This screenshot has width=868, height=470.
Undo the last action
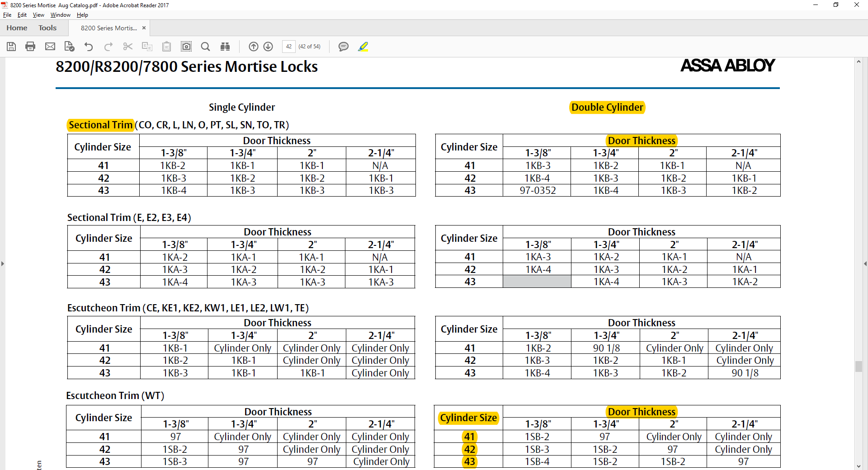tap(89, 47)
